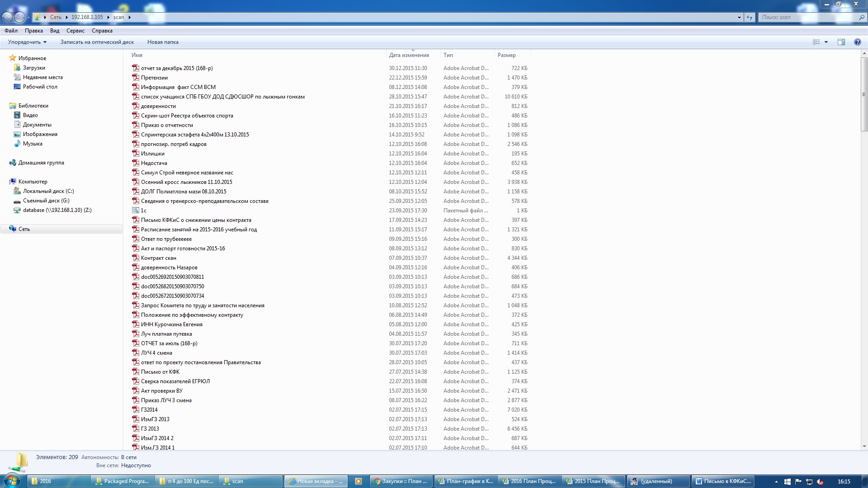Sort by Дата изменения column header
This screenshot has width=868, height=488.
tap(409, 55)
